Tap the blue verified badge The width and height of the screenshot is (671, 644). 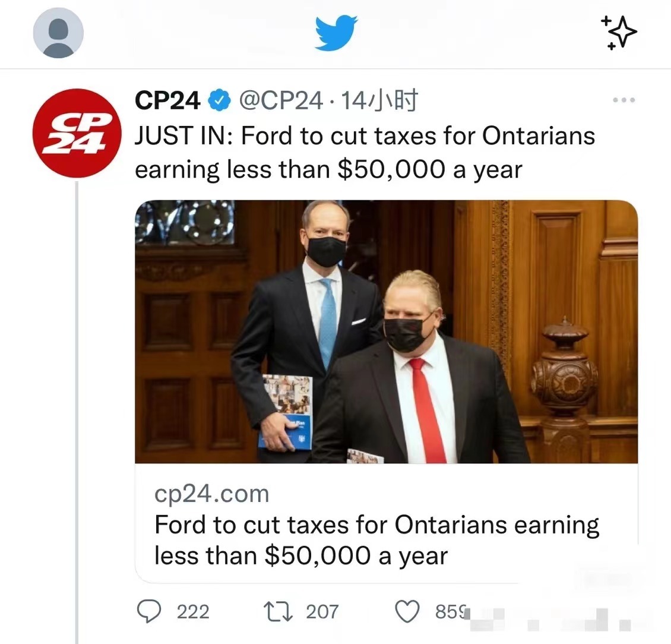220,100
